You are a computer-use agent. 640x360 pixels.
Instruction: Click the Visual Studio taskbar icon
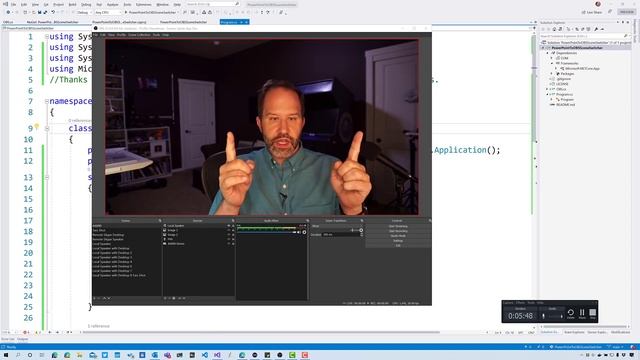pos(217,355)
